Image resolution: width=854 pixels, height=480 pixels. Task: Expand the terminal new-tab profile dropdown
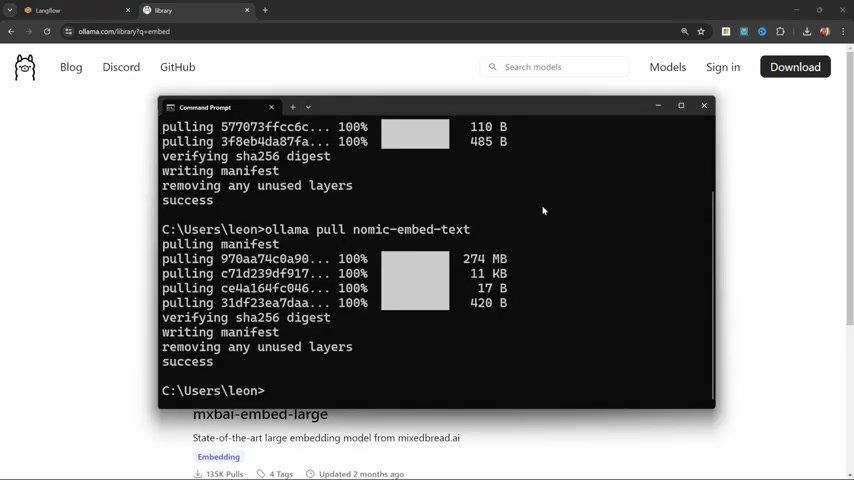(x=308, y=107)
